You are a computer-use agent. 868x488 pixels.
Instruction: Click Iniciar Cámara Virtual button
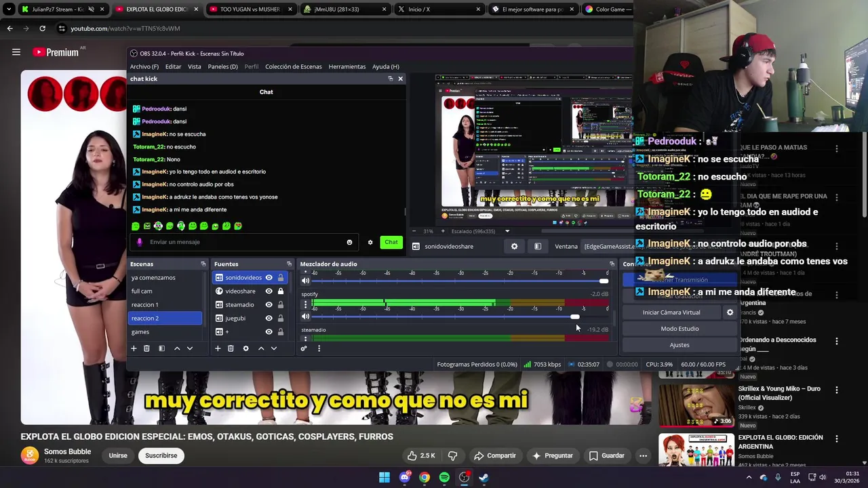671,312
